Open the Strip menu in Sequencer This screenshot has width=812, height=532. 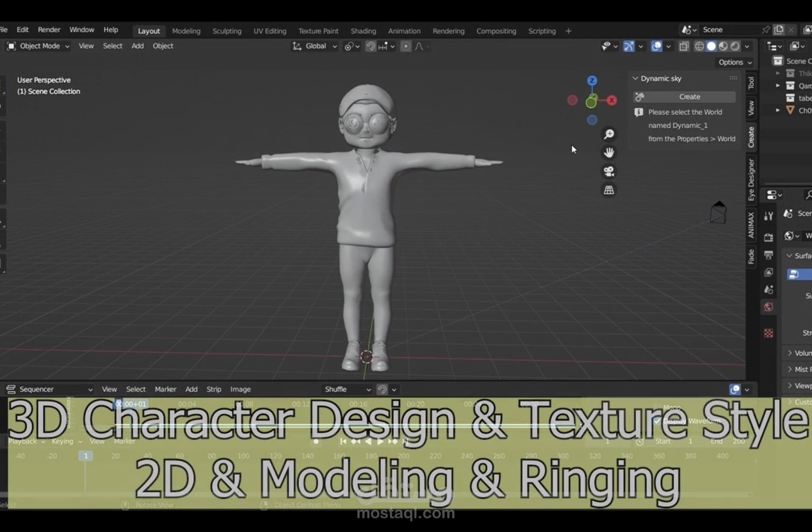click(214, 389)
